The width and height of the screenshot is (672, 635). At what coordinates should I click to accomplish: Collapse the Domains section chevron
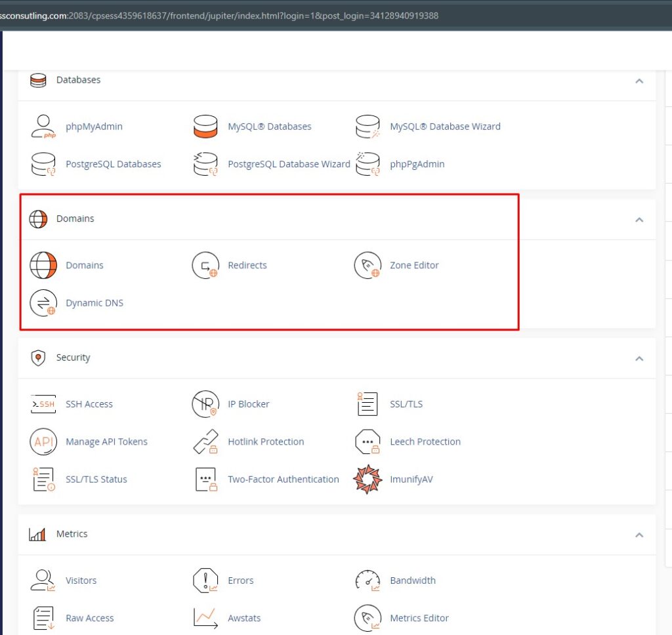pos(639,220)
